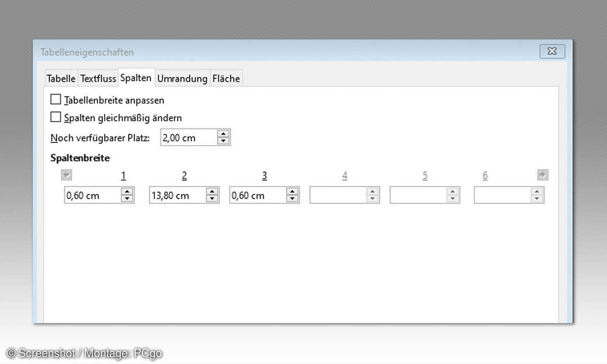Switch to the Tabelle tab
607x364 pixels.
[x=61, y=78]
